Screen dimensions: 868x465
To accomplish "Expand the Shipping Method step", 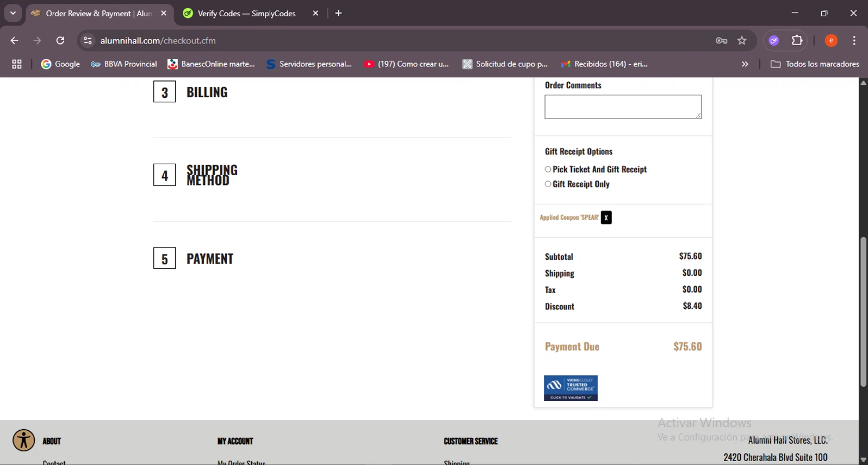I will 212,175.
